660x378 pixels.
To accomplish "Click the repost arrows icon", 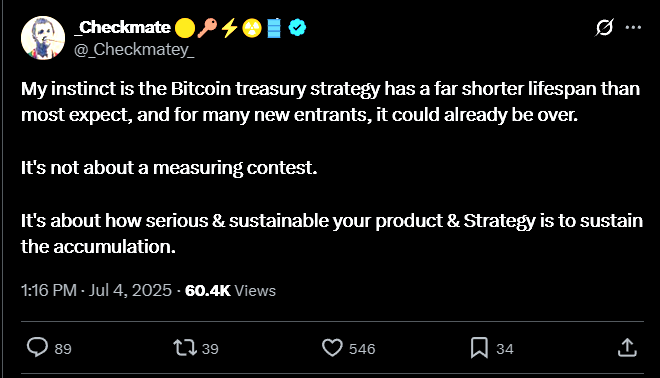I will (x=185, y=348).
